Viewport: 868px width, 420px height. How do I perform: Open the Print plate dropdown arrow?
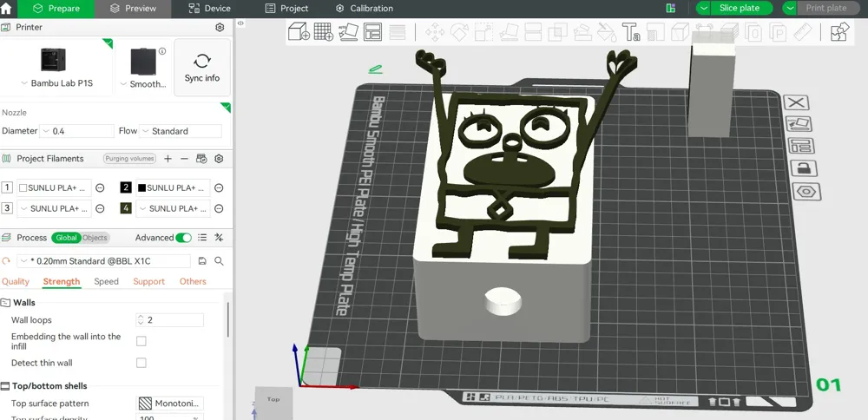[790, 8]
